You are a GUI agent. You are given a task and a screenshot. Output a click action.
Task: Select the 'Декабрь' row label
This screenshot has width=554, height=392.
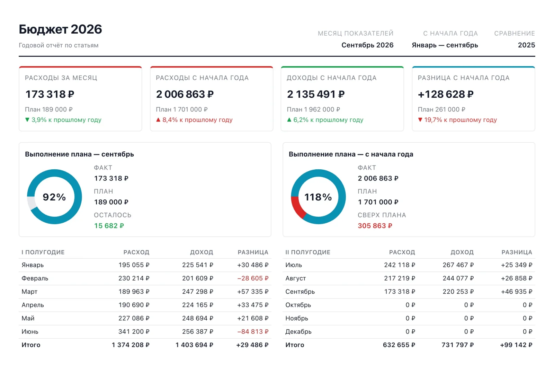pos(298,332)
